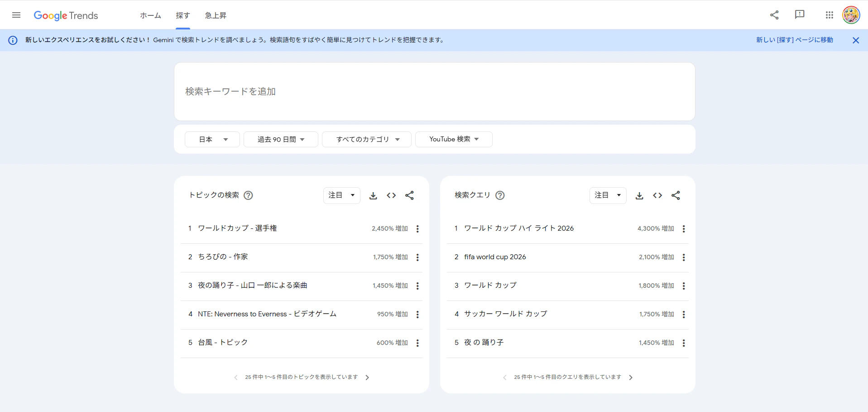
Task: Download the 検索クエリ CSV
Action: tap(639, 195)
